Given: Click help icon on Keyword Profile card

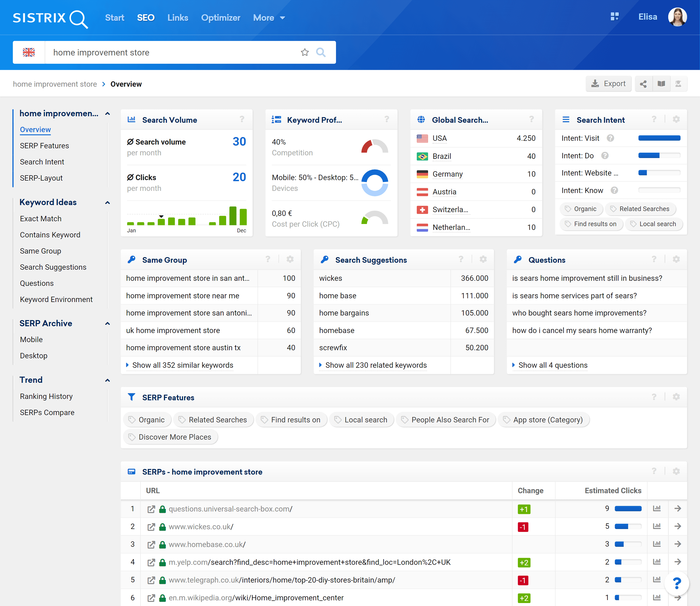Looking at the screenshot, I should [x=387, y=119].
